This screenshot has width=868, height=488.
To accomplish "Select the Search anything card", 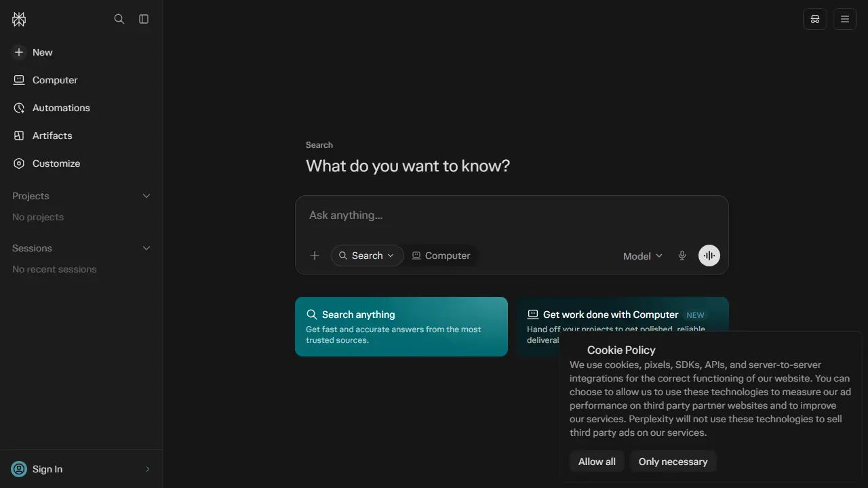I will click(401, 327).
